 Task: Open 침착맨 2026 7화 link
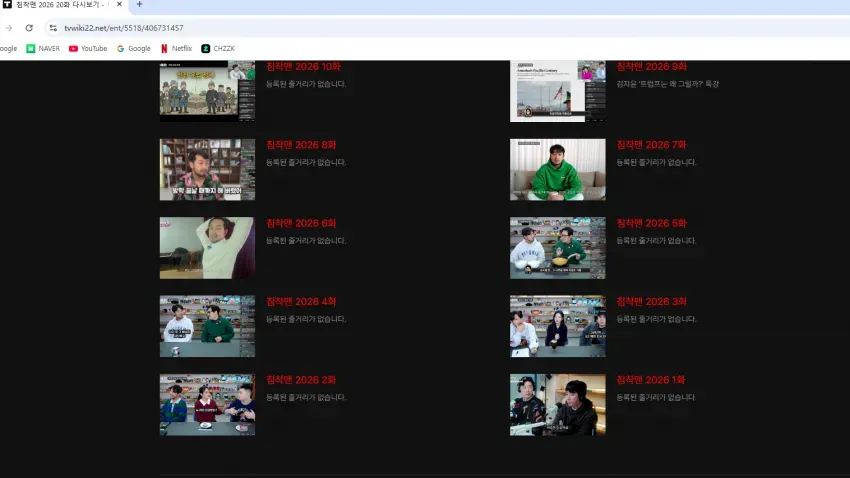[x=651, y=145]
